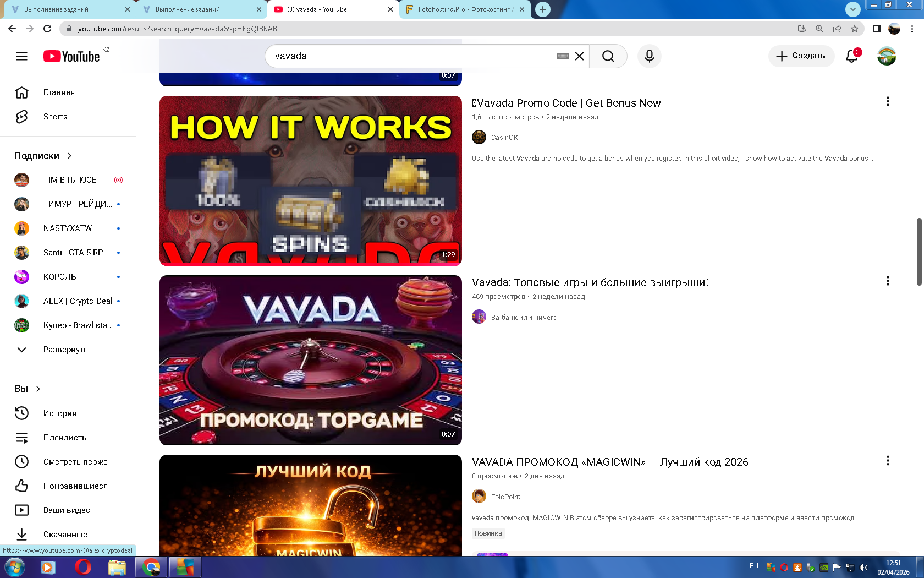Start voice search with the microphone

[x=650, y=56]
